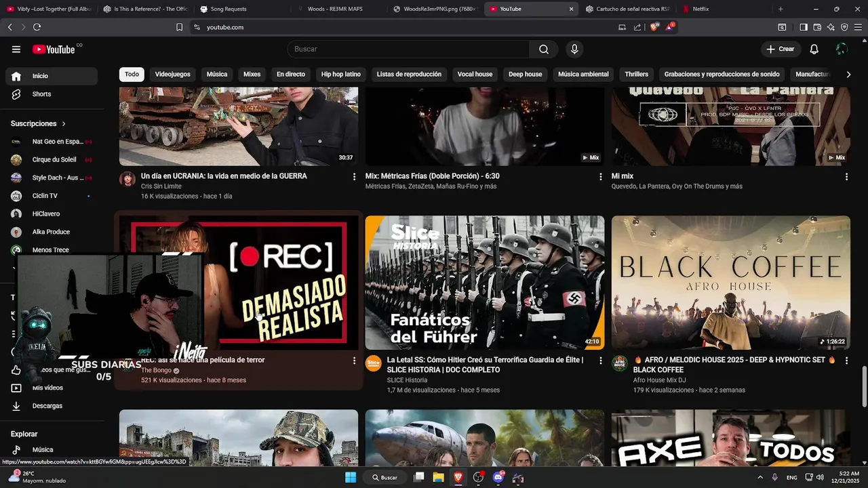Select Inicio in the sidebar
The width and height of the screenshot is (868, 488).
[x=52, y=76]
